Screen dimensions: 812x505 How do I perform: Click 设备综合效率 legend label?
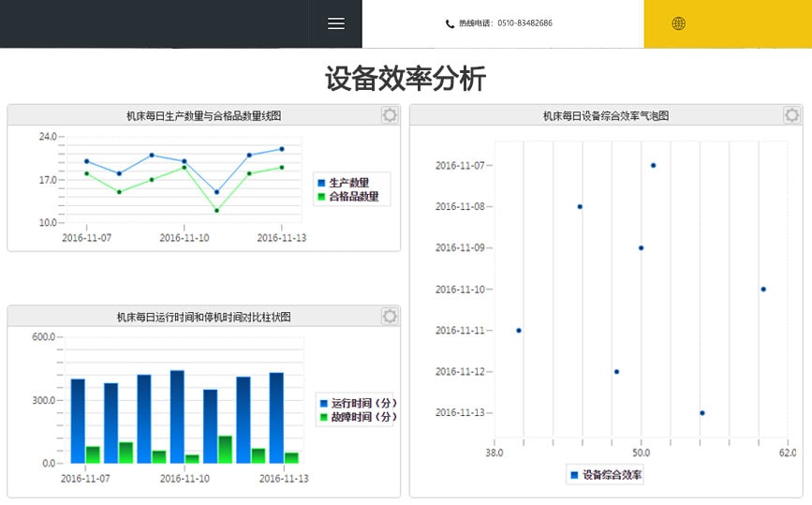(612, 475)
